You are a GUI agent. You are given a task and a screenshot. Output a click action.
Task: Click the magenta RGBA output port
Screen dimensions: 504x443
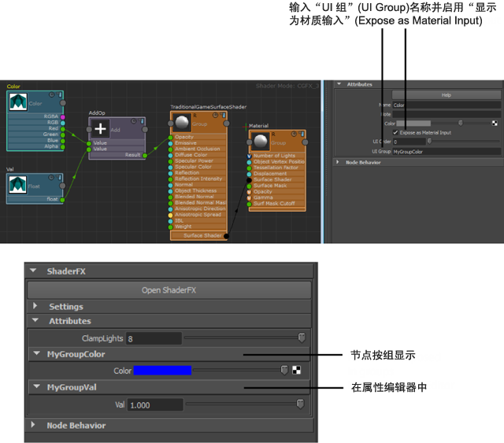pos(63,117)
